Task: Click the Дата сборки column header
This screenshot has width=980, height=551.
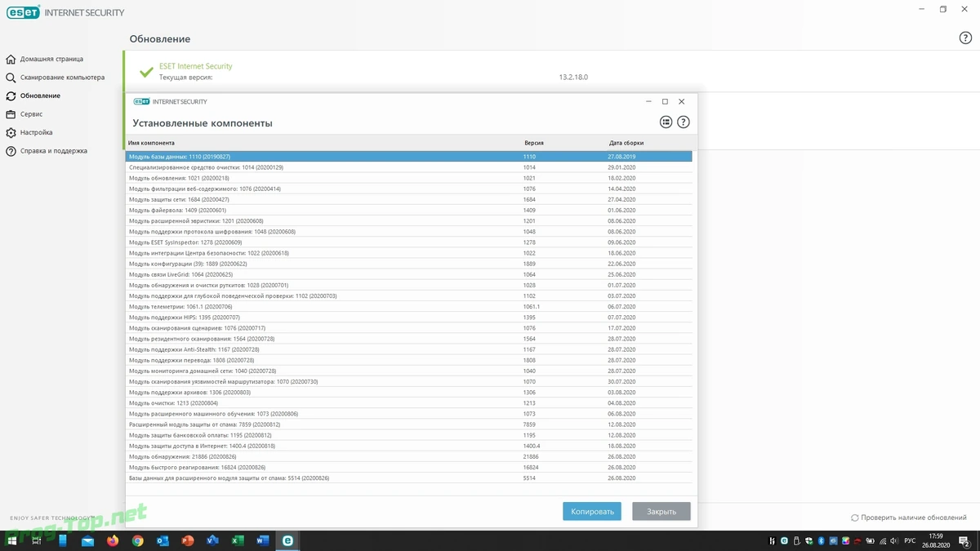Action: point(626,143)
